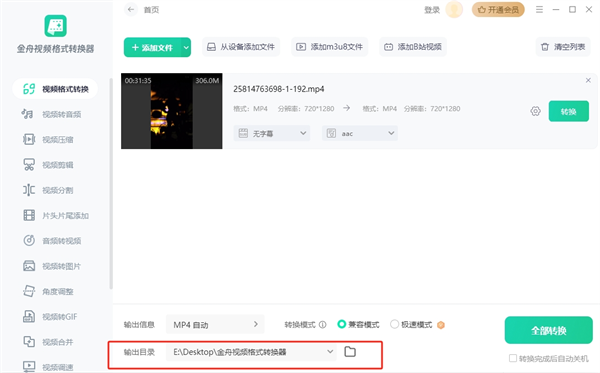This screenshot has height=373, width=600.
Task: Select the 兼容模式 radio button
Action: pos(341,324)
